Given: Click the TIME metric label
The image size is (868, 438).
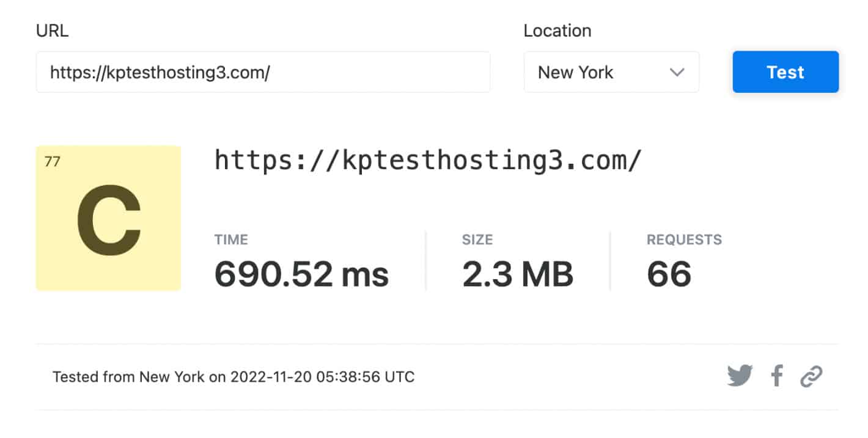Looking at the screenshot, I should (231, 239).
